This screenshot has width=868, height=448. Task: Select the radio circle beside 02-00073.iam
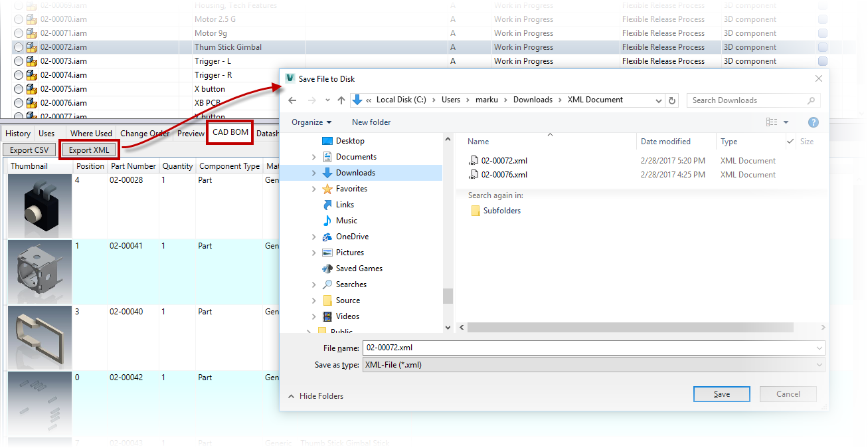(x=18, y=60)
